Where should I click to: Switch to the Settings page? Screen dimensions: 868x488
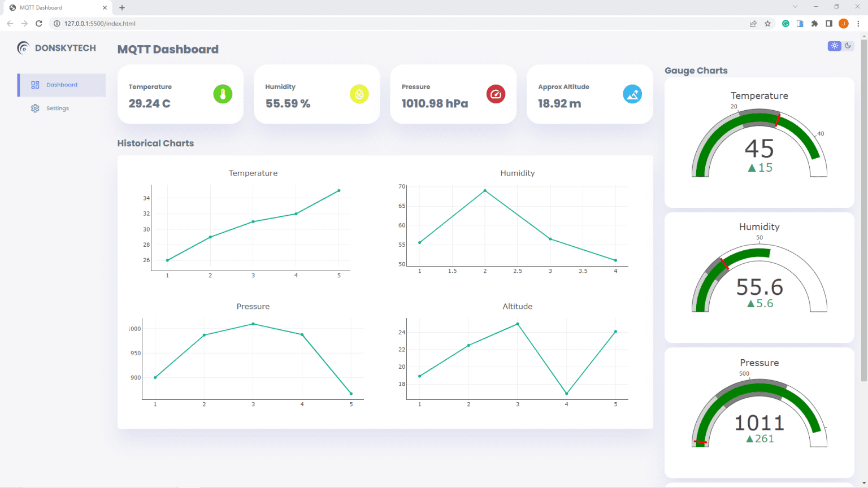pos(58,108)
